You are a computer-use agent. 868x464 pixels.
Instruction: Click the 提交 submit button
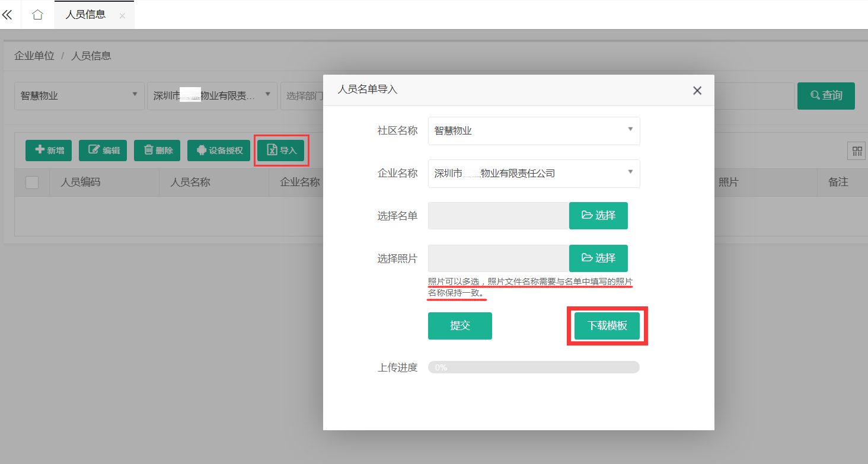pos(460,326)
